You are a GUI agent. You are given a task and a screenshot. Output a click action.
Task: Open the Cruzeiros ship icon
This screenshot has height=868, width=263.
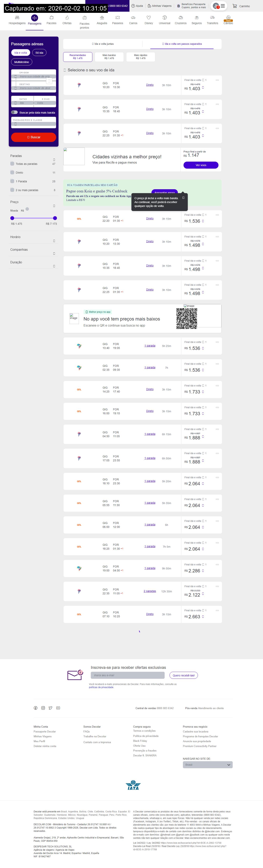(x=181, y=18)
